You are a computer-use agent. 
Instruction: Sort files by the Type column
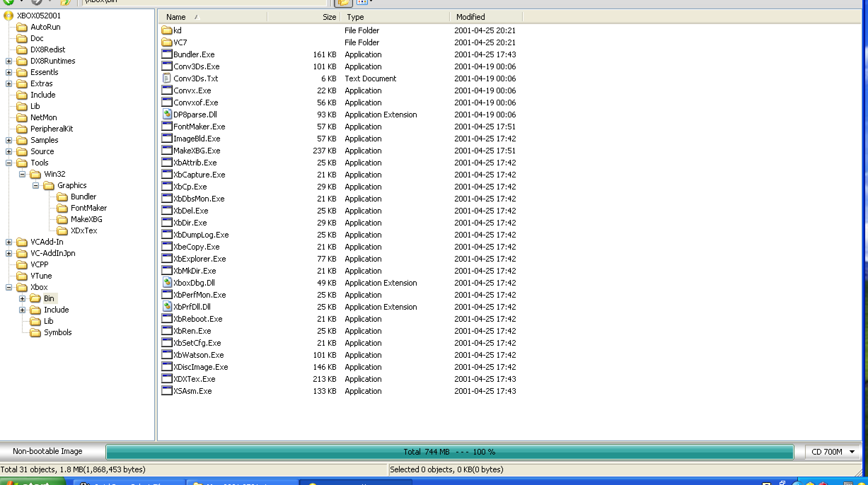pos(395,17)
